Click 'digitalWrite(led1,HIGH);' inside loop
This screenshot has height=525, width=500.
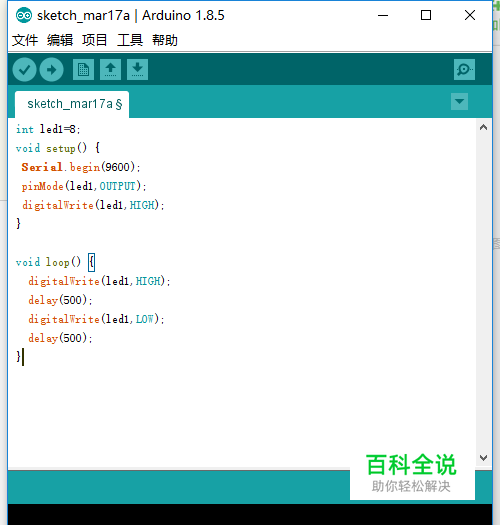click(99, 281)
